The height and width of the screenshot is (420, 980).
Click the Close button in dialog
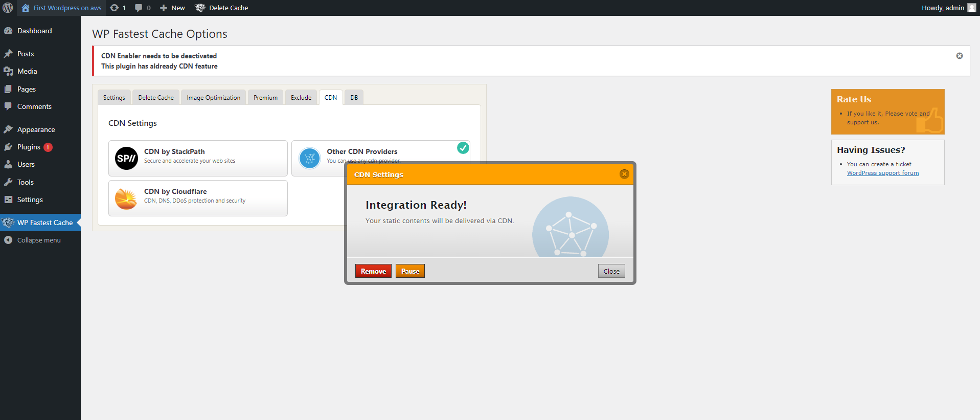(611, 271)
